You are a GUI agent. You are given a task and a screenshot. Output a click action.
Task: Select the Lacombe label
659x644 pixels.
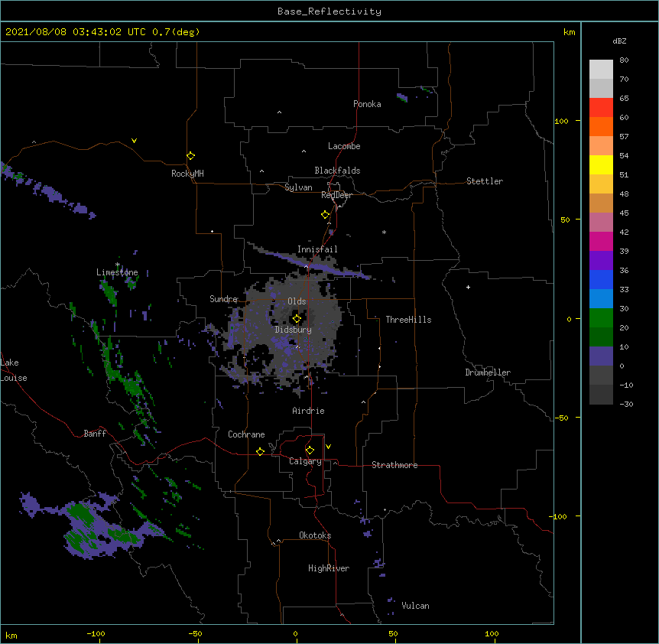pyautogui.click(x=344, y=146)
